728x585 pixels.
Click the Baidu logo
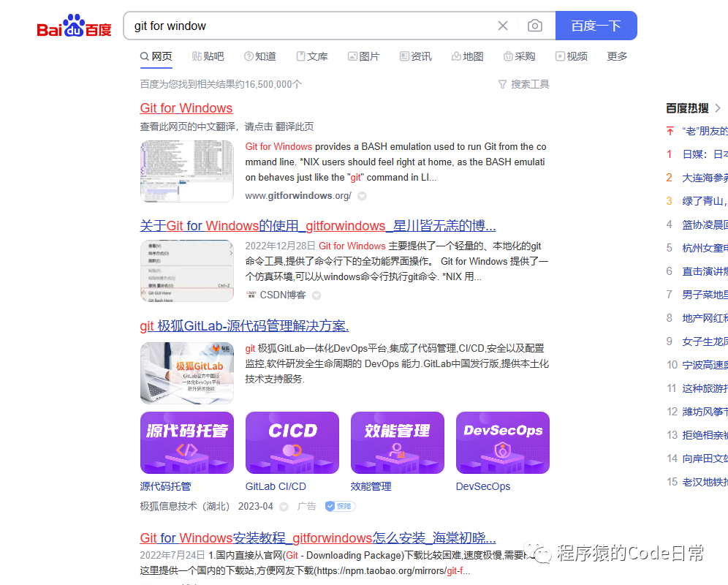click(75, 26)
